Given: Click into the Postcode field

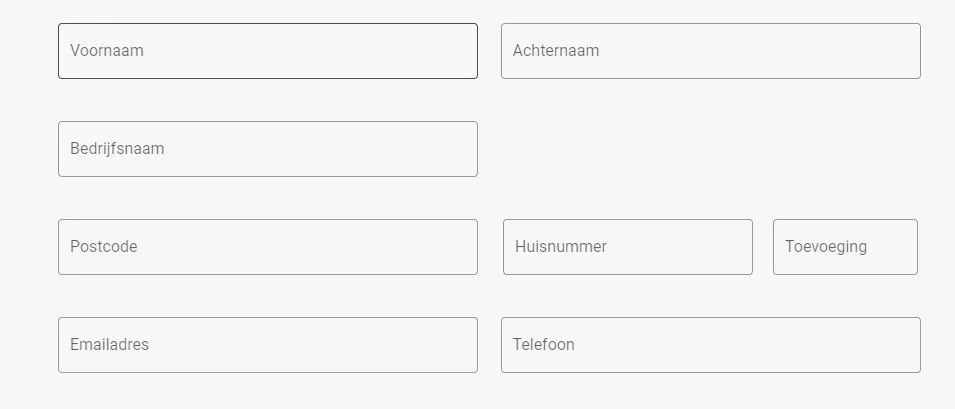Looking at the screenshot, I should [x=267, y=247].
